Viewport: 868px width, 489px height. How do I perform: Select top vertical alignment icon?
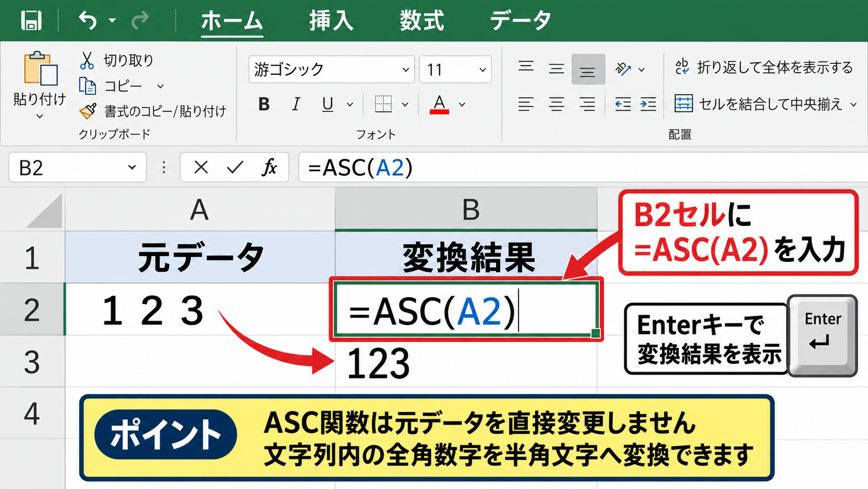pos(526,67)
